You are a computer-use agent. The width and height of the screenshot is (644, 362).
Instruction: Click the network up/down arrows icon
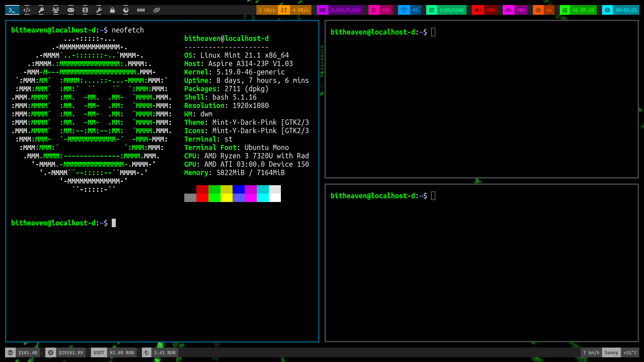tap(284, 10)
